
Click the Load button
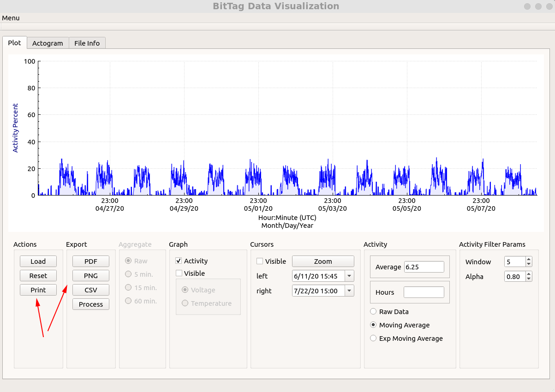38,261
